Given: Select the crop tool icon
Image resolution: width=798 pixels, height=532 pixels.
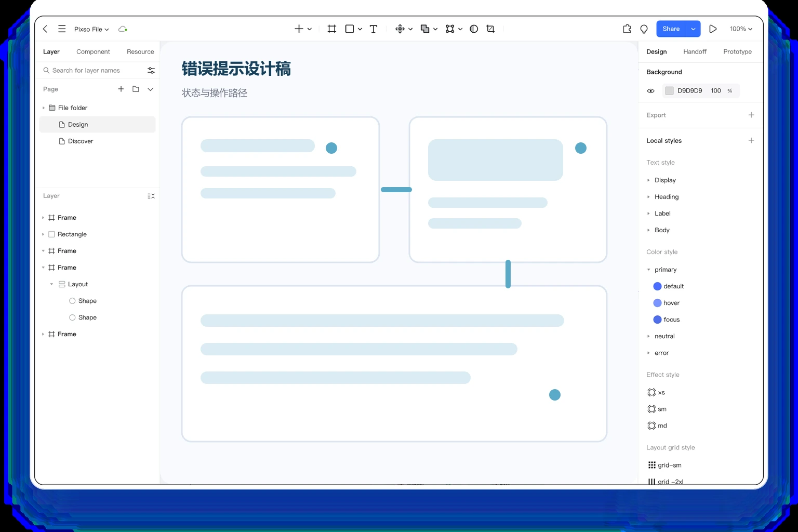Looking at the screenshot, I should coord(490,29).
